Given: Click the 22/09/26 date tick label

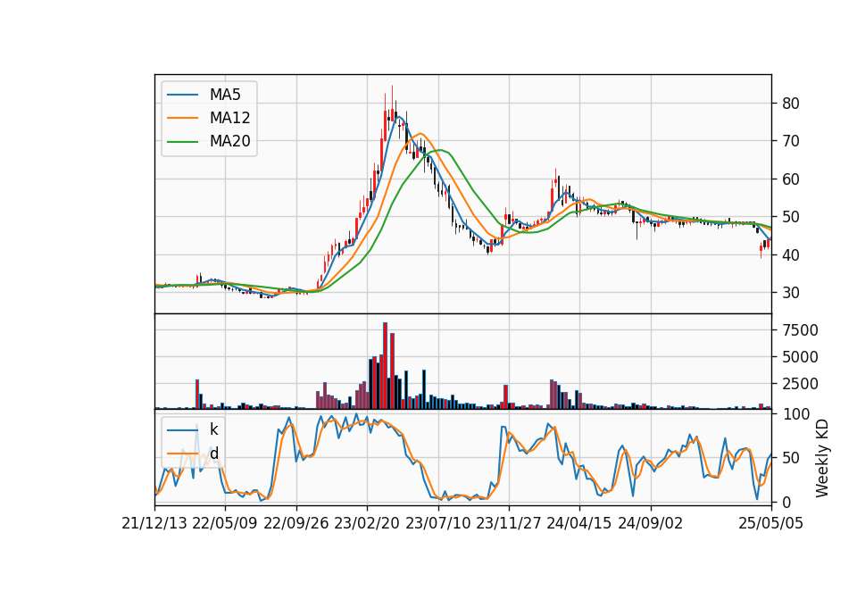Looking at the screenshot, I should [296, 524].
